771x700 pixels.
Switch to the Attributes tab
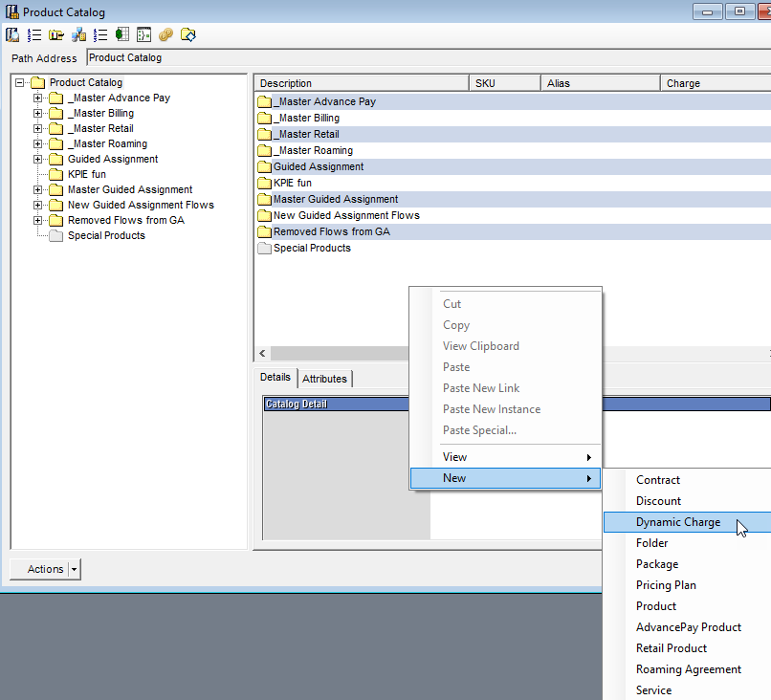tap(324, 378)
